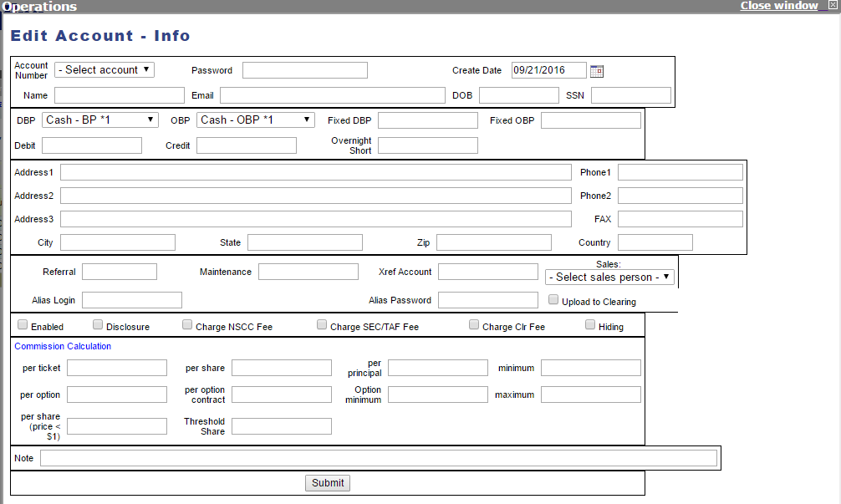Submit the account form
841x504 pixels.
(x=328, y=482)
